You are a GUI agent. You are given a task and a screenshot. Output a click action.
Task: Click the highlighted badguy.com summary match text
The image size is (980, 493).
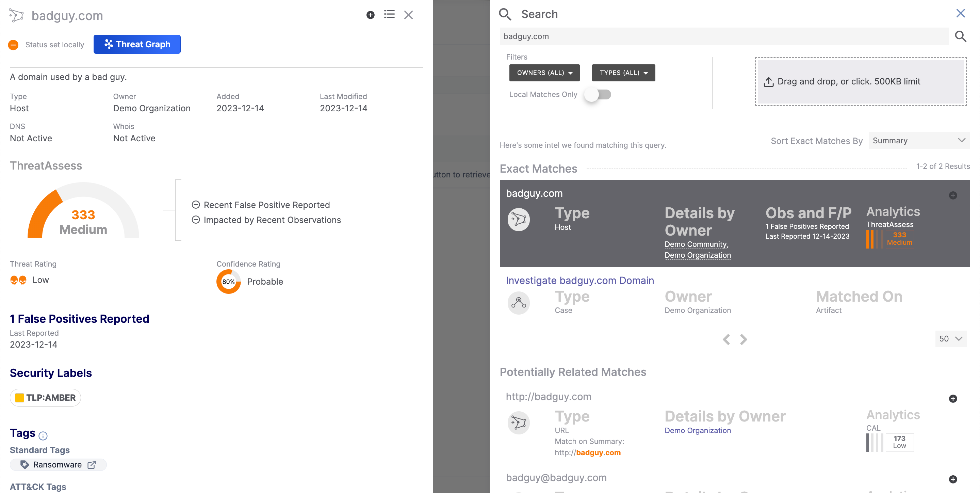pos(599,452)
